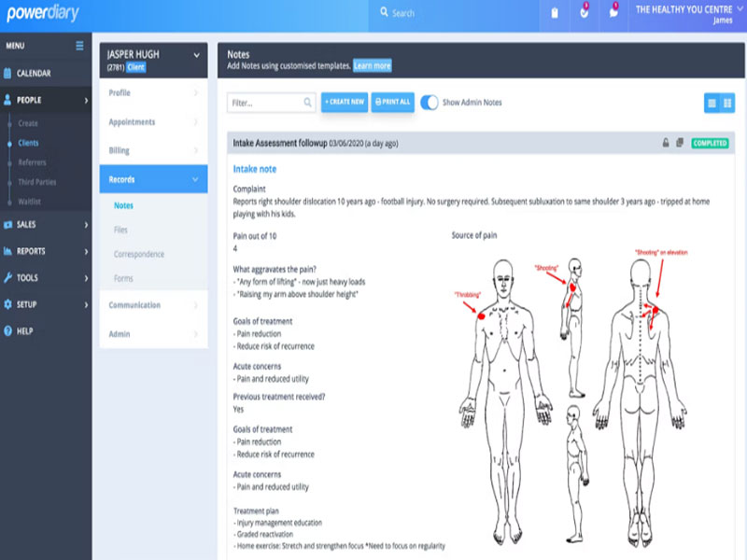Select Files under Records
The width and height of the screenshot is (747, 560).
pyautogui.click(x=120, y=230)
